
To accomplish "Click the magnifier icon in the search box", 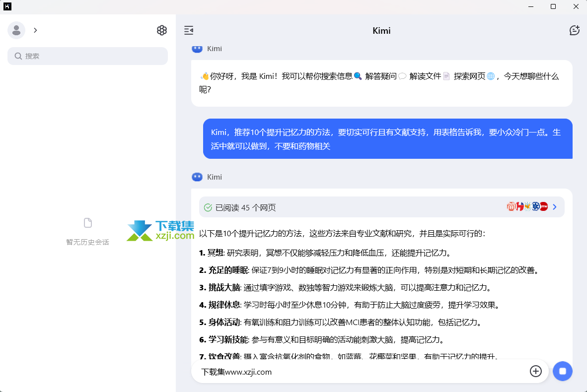I will pos(18,56).
